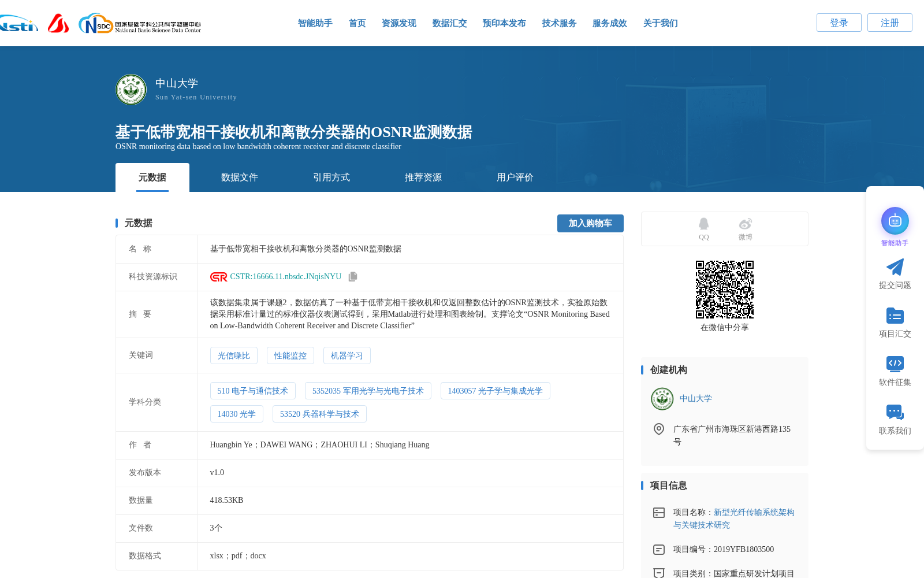The image size is (924, 578).
Task: Click version value v1.0
Action: [217, 473]
